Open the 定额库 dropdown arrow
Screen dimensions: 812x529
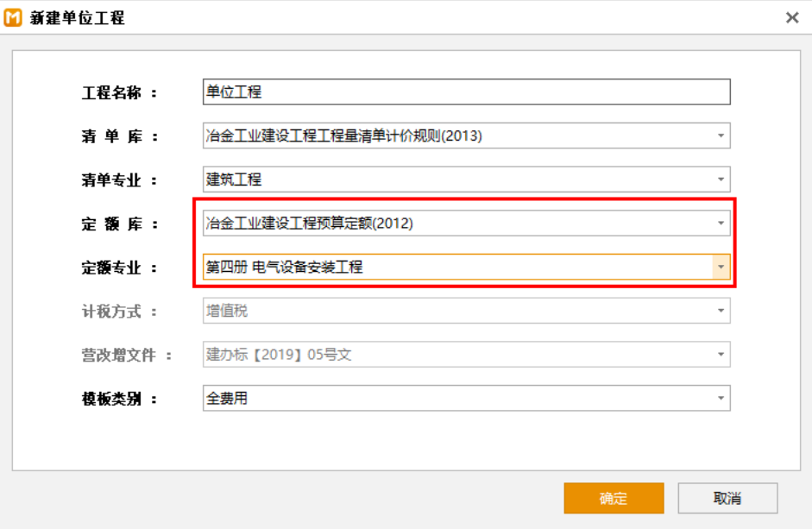[x=721, y=224]
